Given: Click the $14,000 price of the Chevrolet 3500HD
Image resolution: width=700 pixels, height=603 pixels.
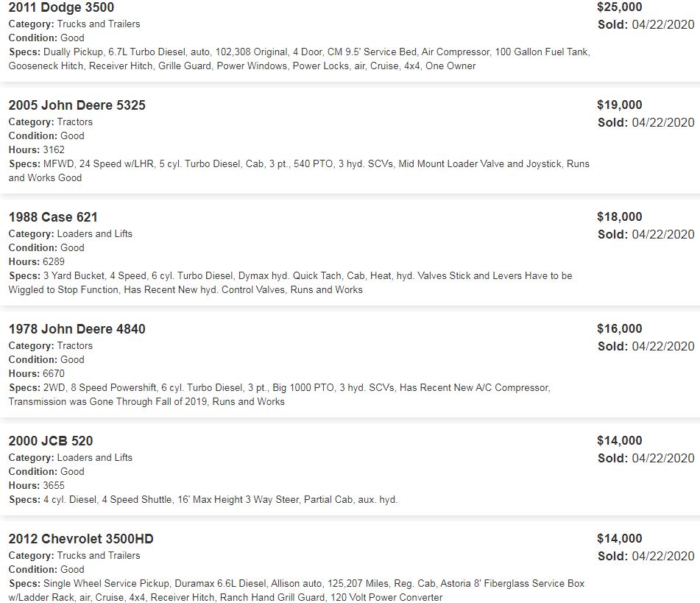Looking at the screenshot, I should point(619,539).
